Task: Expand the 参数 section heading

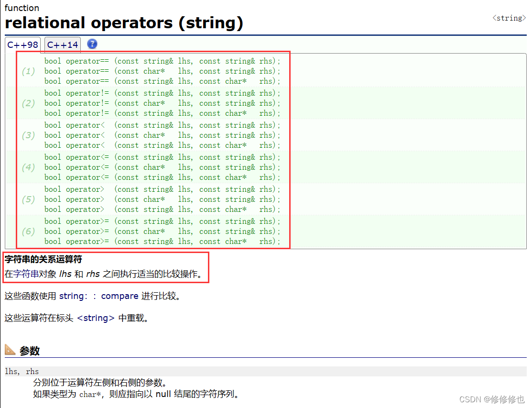Action: coord(31,350)
